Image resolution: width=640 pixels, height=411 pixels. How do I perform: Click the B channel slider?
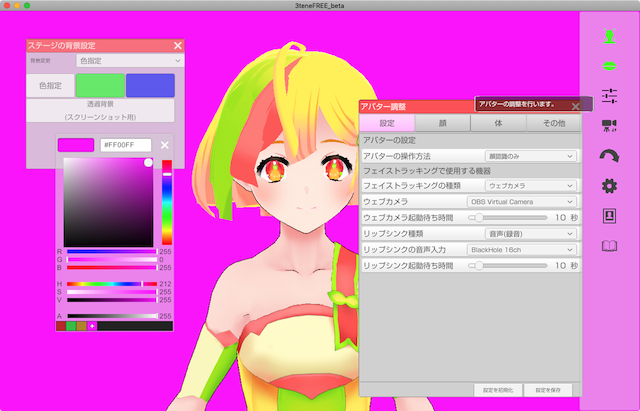point(112,268)
